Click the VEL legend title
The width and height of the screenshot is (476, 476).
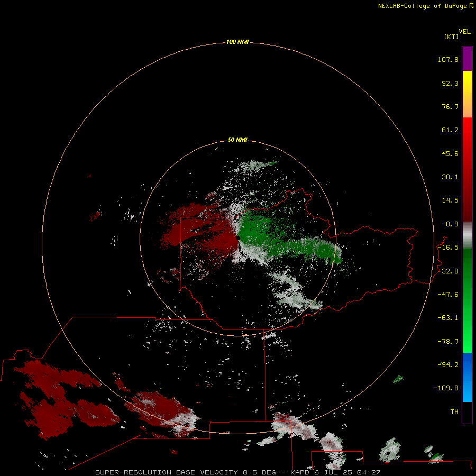point(464,32)
